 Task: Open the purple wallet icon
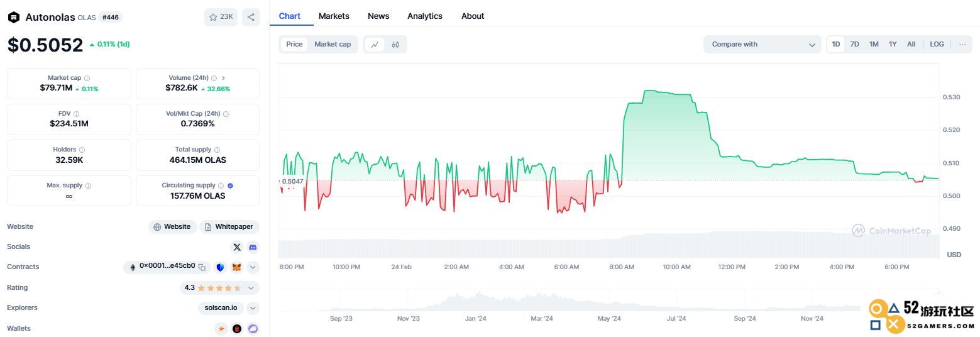pyautogui.click(x=253, y=328)
